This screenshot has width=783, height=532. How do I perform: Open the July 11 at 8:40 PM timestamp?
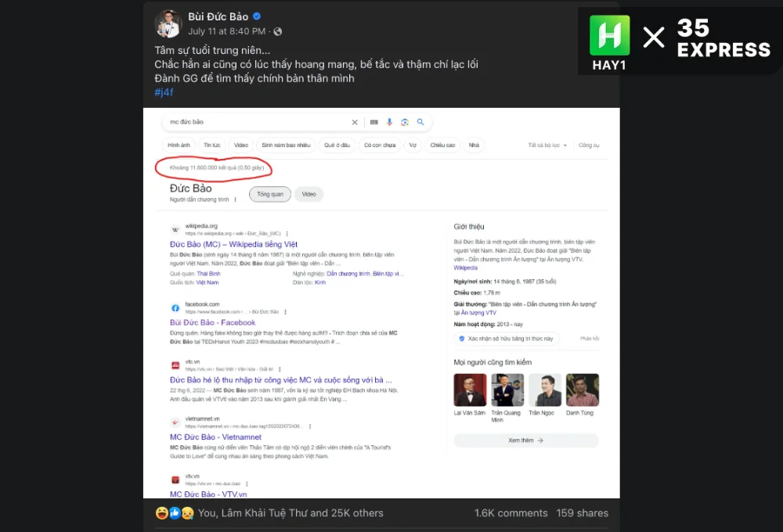[x=226, y=31]
